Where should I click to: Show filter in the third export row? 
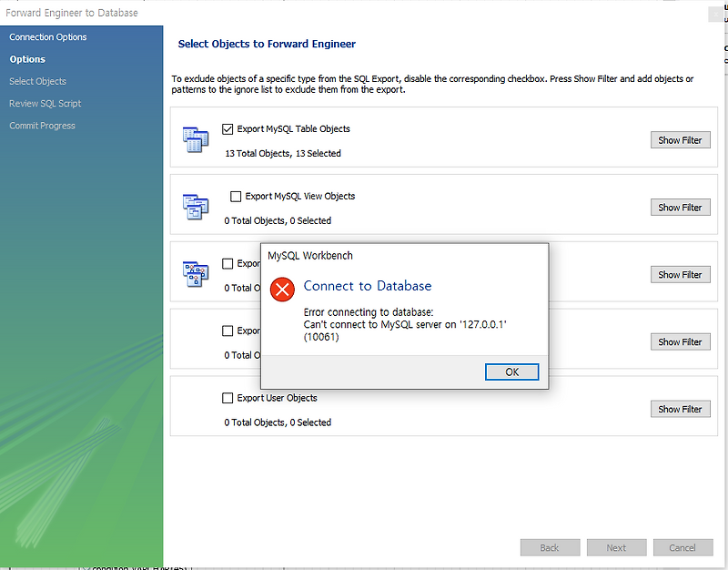point(680,275)
